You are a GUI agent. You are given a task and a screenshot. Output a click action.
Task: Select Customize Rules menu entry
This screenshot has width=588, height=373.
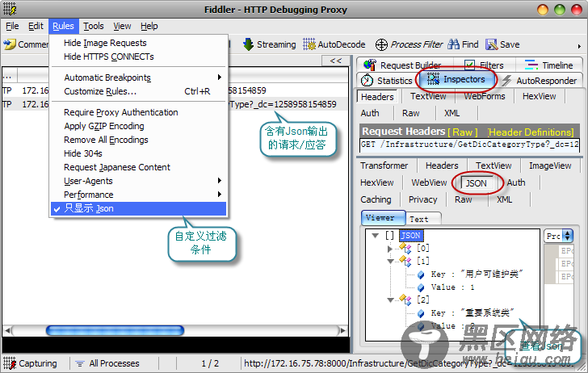(138, 91)
